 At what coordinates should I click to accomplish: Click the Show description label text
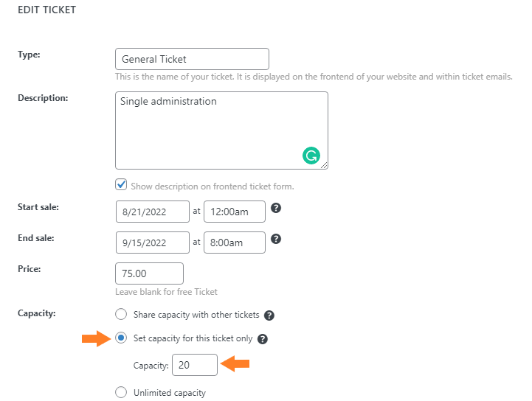point(213,186)
